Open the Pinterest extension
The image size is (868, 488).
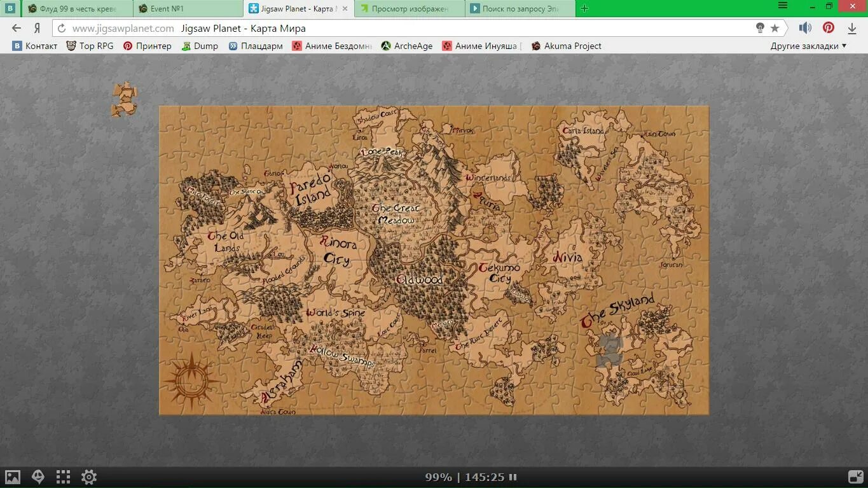tap(829, 28)
